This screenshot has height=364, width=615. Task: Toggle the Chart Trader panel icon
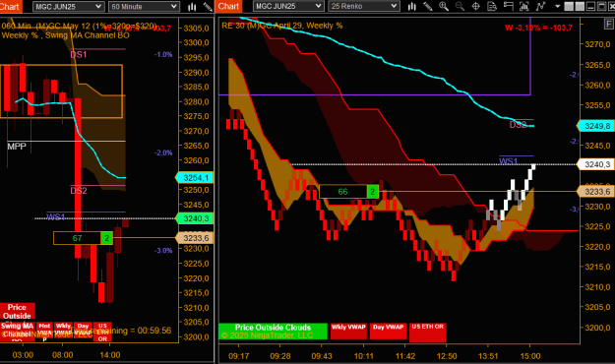tap(509, 6)
